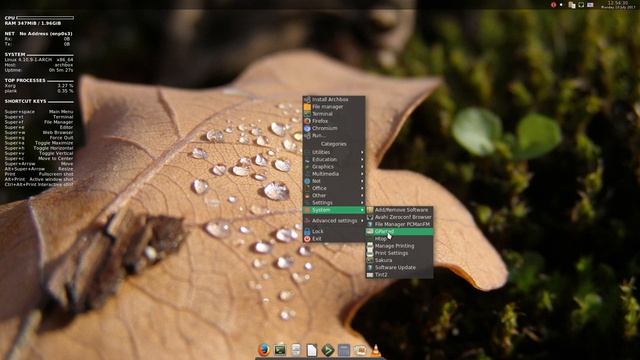Expand the Multimedia submenu arrow
This screenshot has width=640, height=360.
[x=362, y=174]
